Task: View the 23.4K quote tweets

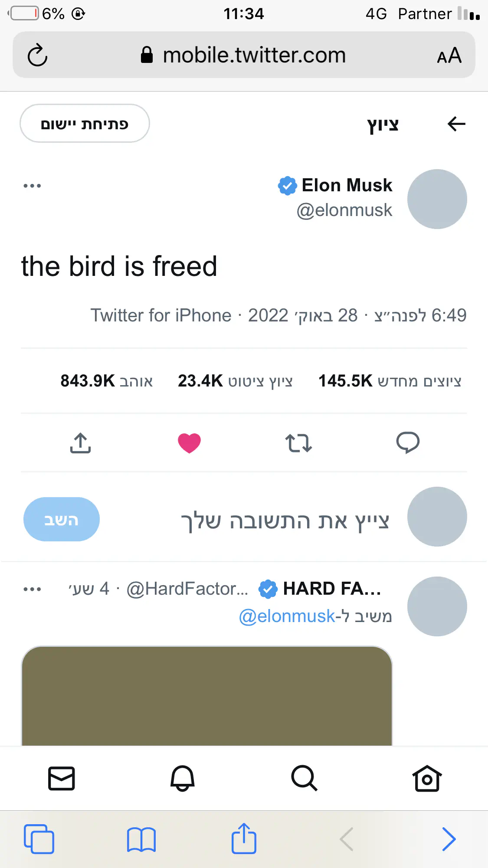Action: coord(235,381)
